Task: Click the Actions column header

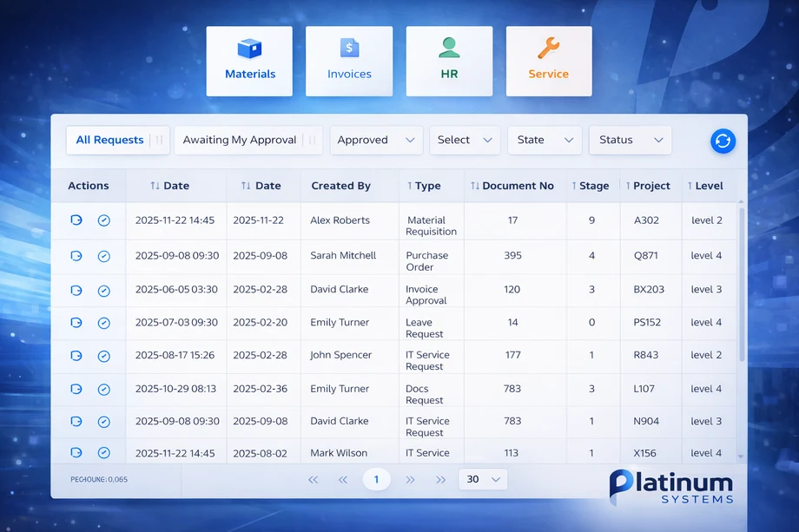Action: click(x=89, y=186)
